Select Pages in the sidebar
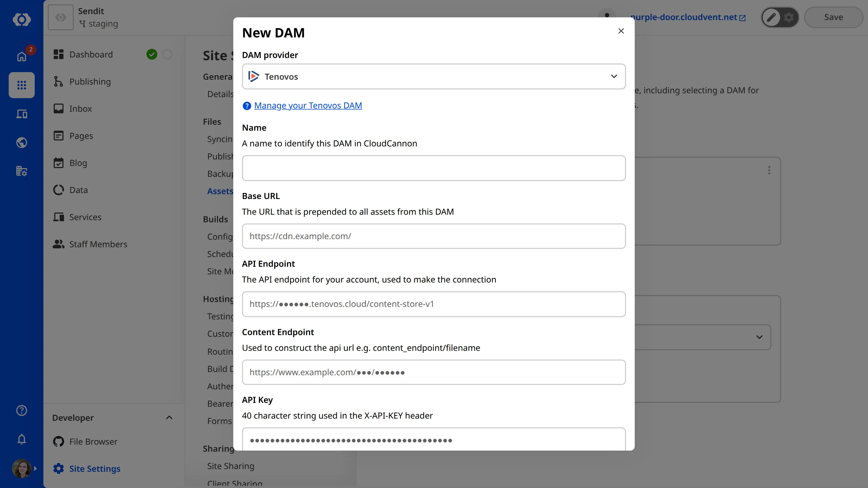This screenshot has height=488, width=868. coord(81,136)
